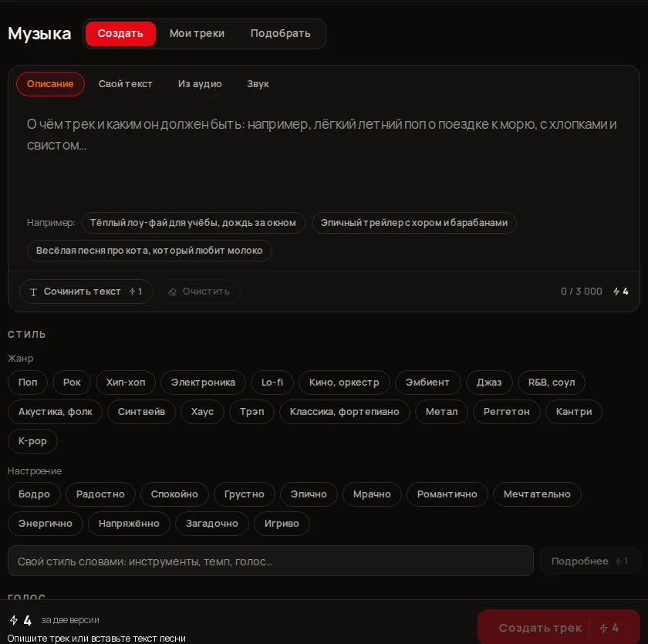648x644 pixels.
Task: Select the Электроника genre
Action: coord(203,383)
